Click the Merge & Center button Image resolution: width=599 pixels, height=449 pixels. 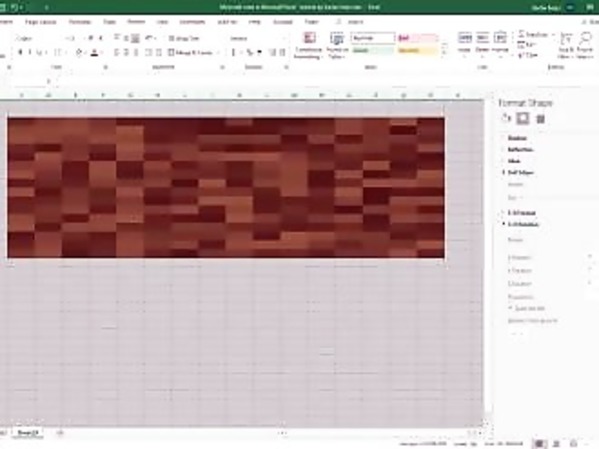(x=193, y=52)
